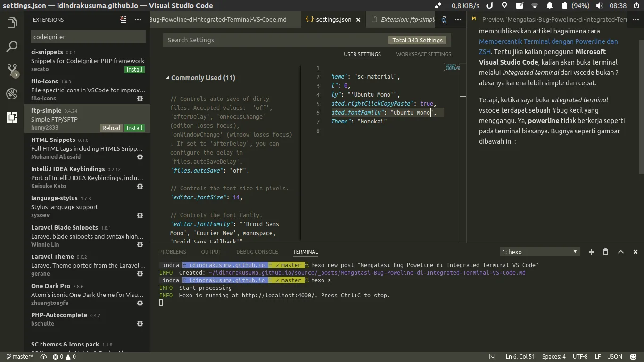
Task: Install the ftp-simple extension
Action: (x=134, y=128)
